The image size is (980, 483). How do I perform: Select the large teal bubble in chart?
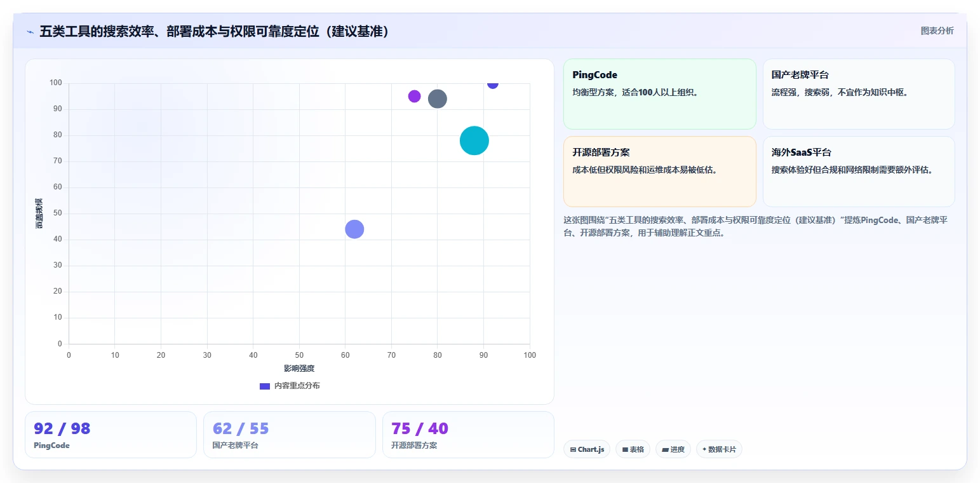point(474,140)
